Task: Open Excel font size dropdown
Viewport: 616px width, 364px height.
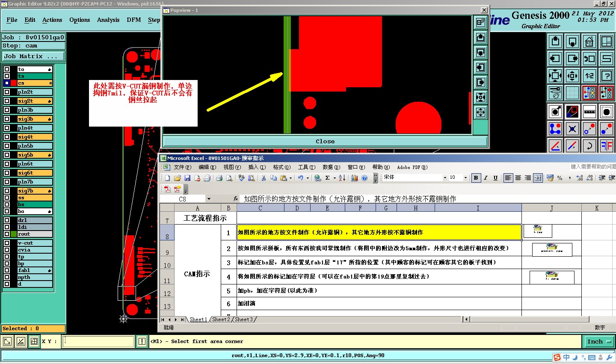Action: 465,178
